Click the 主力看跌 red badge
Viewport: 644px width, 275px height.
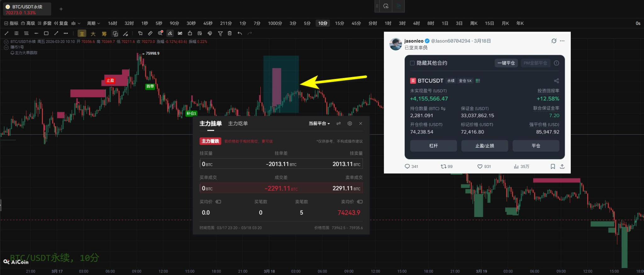pyautogui.click(x=210, y=141)
